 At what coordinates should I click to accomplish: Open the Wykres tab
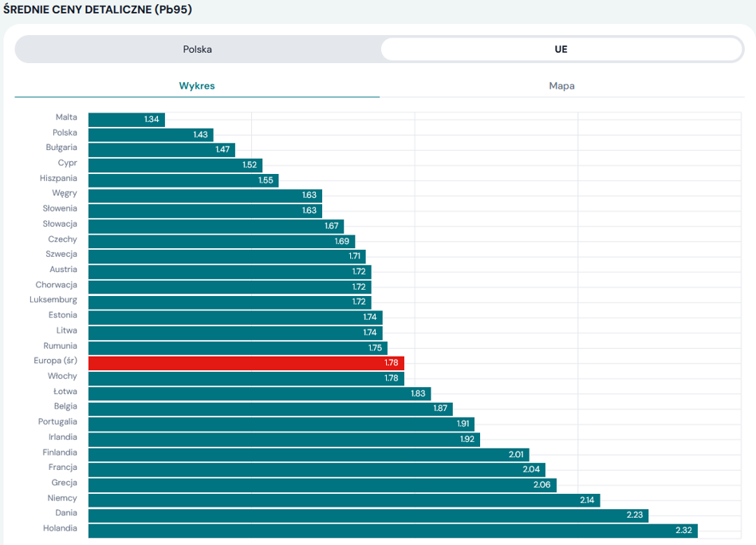[197, 86]
